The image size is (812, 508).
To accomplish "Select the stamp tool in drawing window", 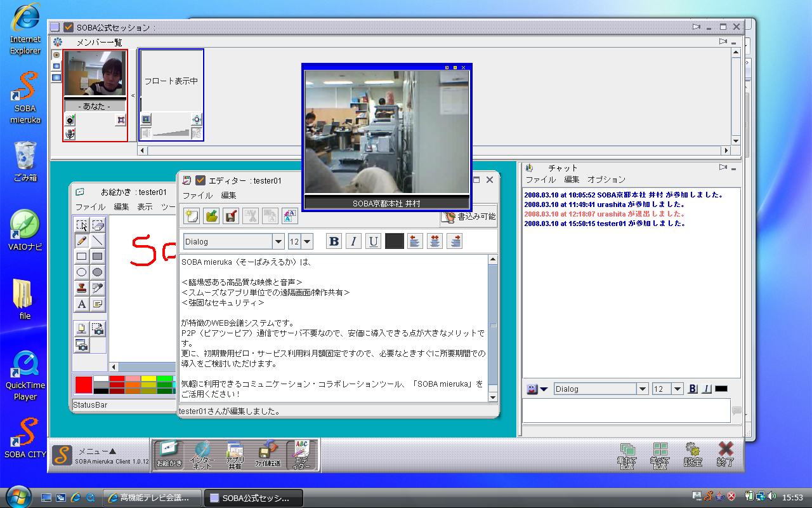I will pyautogui.click(x=82, y=288).
